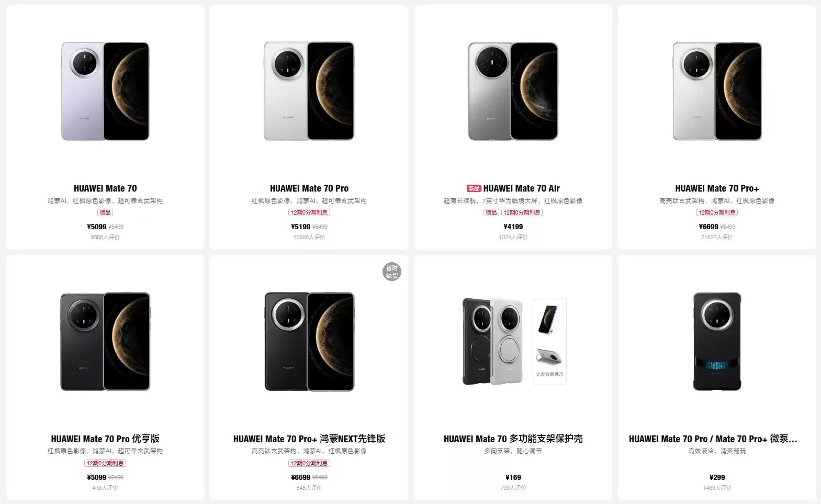View 1469人评价 for the 微泵 case
821x504 pixels.
(x=716, y=487)
